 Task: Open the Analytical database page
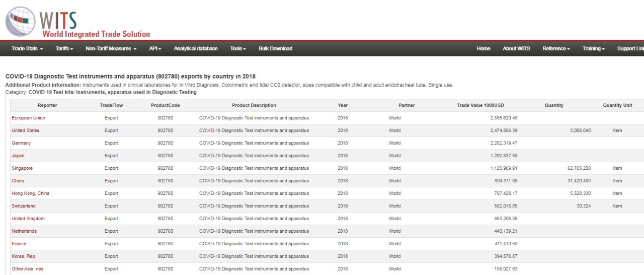196,49
